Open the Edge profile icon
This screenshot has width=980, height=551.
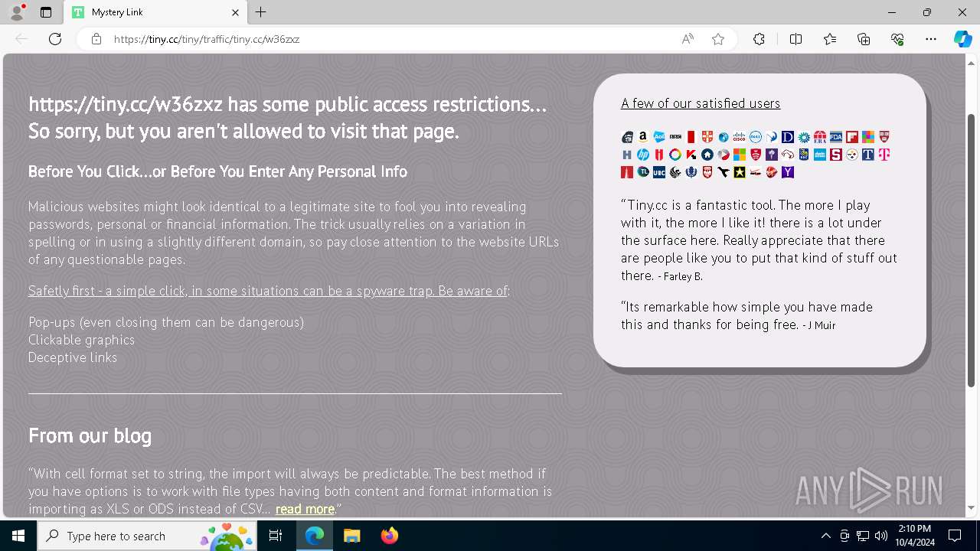17,12
